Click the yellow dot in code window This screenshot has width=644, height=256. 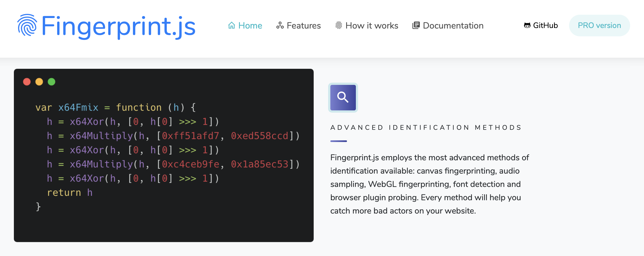pos(39,82)
